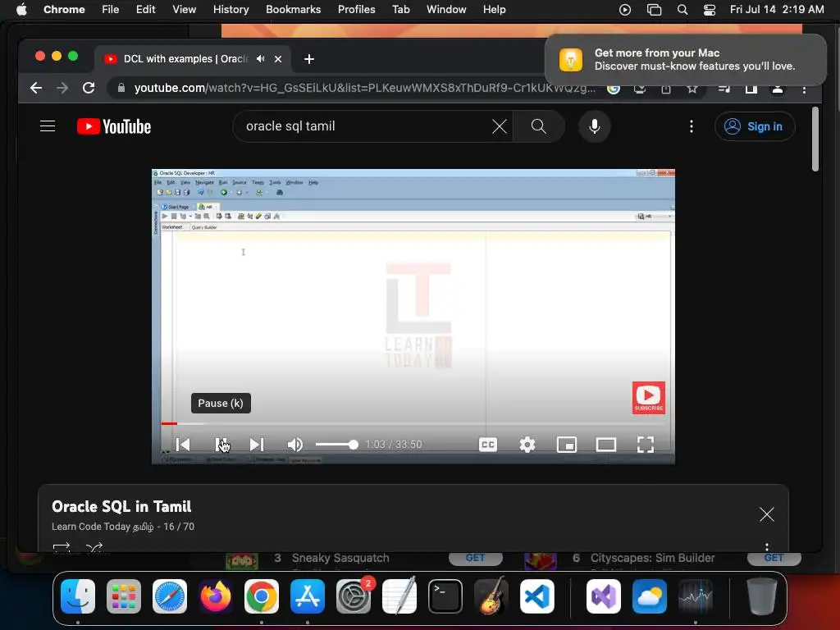Open the video settings gear
Image resolution: width=840 pixels, height=630 pixels.
(527, 444)
